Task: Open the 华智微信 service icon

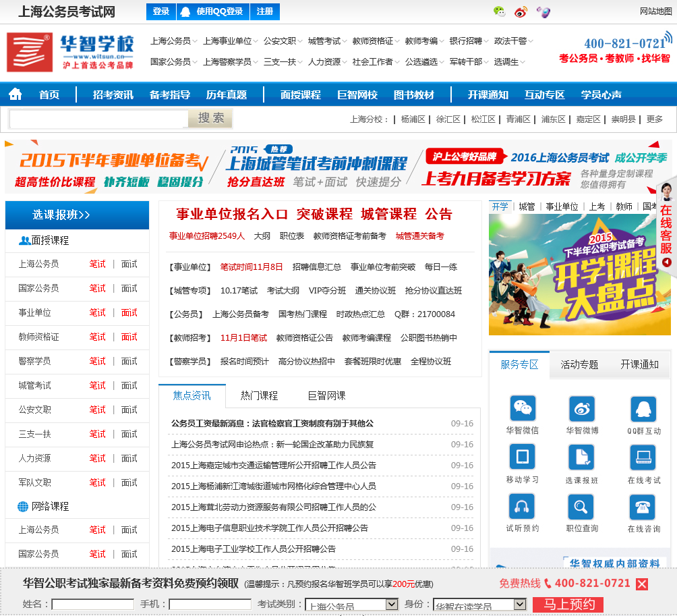Action: point(523,408)
